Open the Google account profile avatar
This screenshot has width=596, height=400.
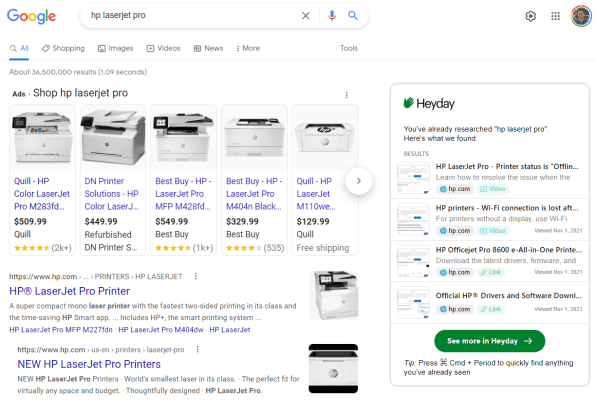pyautogui.click(x=581, y=16)
